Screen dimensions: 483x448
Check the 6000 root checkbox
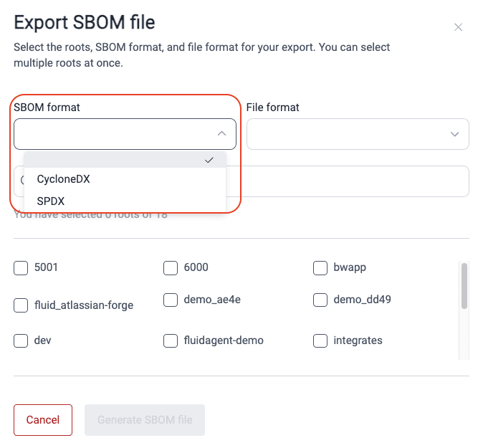(171, 268)
